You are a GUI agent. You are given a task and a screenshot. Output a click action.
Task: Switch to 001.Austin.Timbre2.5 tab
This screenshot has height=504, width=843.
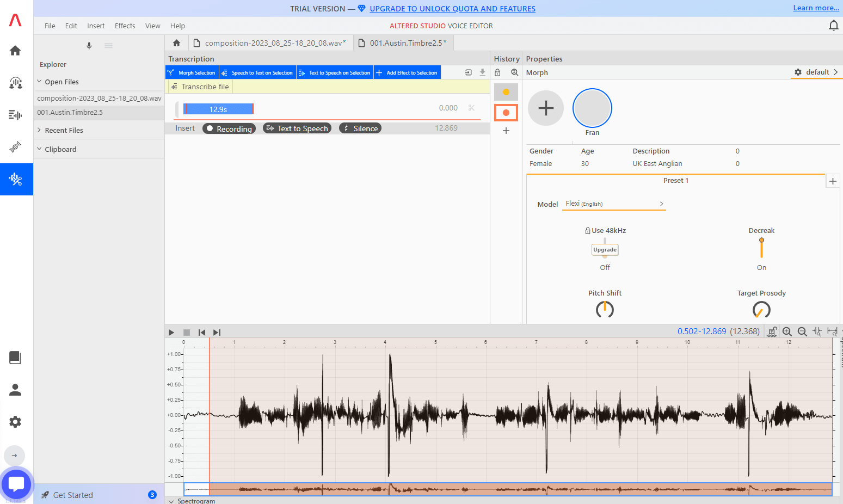[x=403, y=43]
